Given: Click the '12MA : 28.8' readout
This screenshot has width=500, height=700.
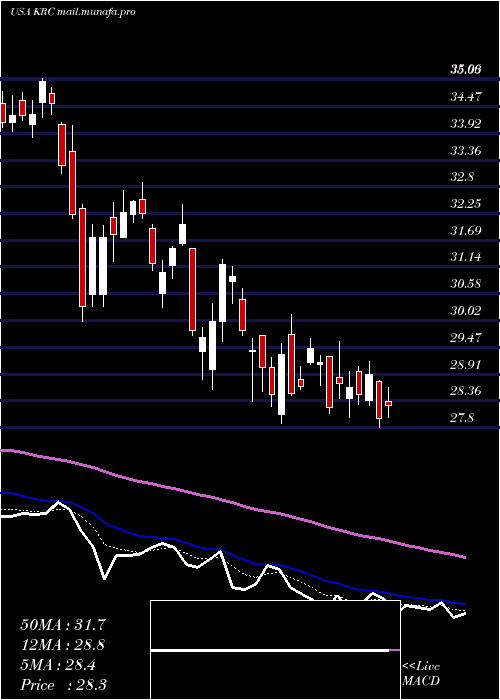Looking at the screenshot, I should tap(62, 645).
